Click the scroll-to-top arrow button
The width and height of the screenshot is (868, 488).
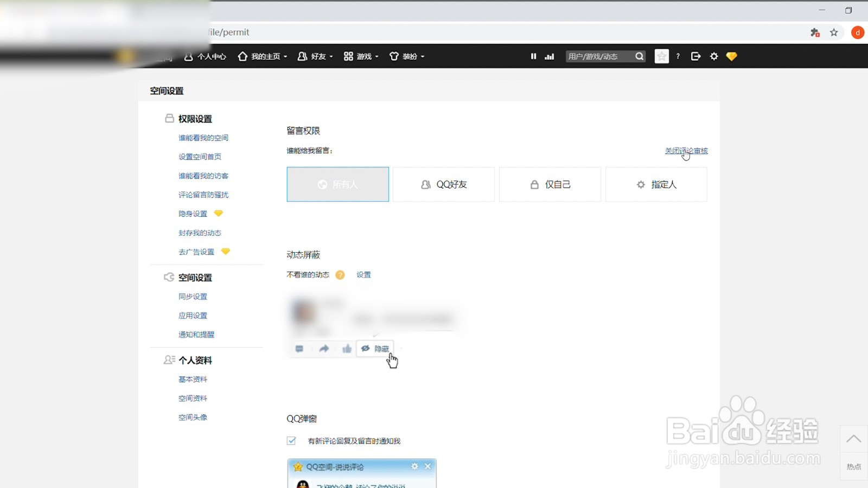[853, 439]
